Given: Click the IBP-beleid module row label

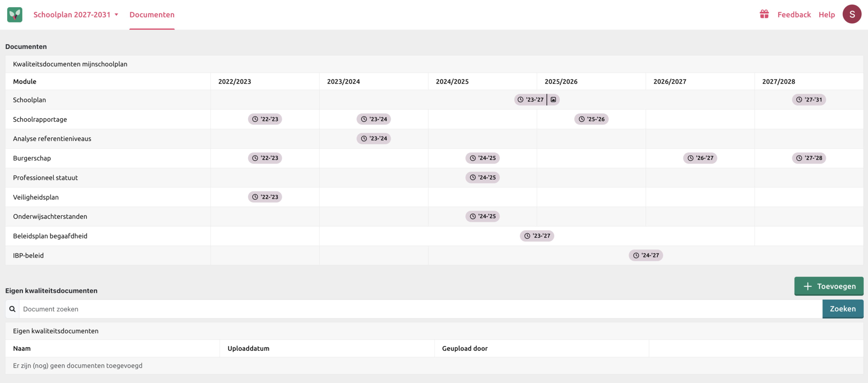Looking at the screenshot, I should pyautogui.click(x=28, y=255).
